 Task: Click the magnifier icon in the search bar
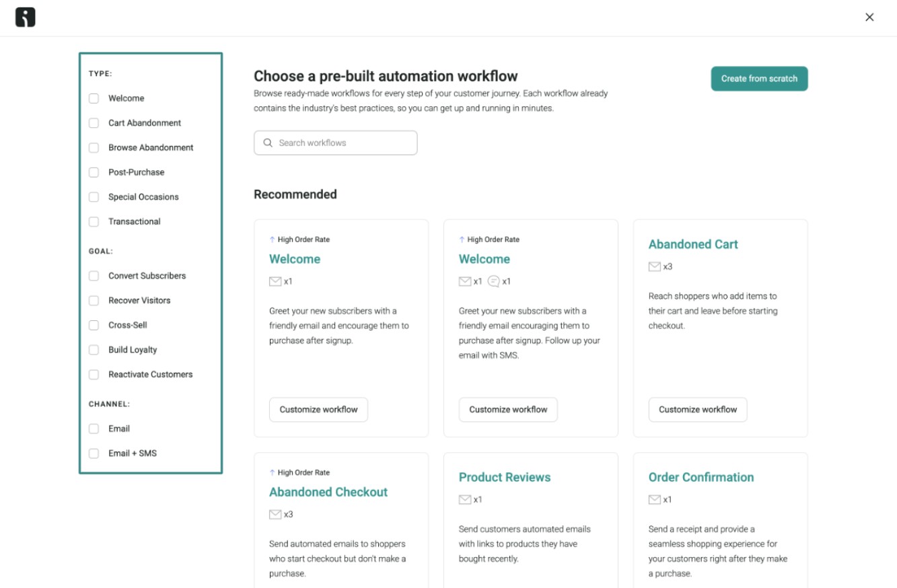pyautogui.click(x=268, y=143)
